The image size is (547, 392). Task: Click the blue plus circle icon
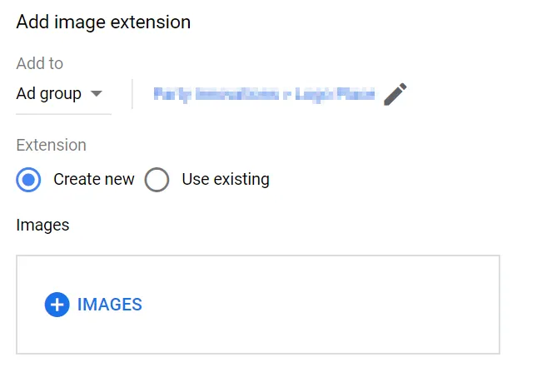point(57,305)
